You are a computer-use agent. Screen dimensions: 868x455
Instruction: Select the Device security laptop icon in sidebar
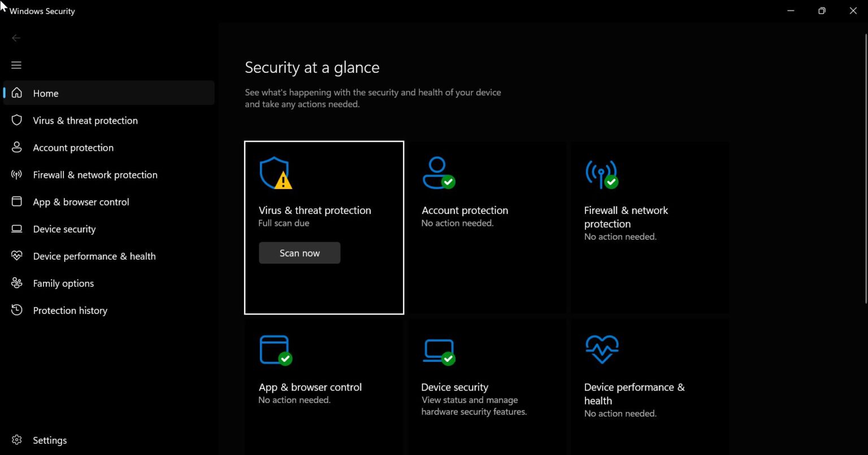(x=16, y=229)
